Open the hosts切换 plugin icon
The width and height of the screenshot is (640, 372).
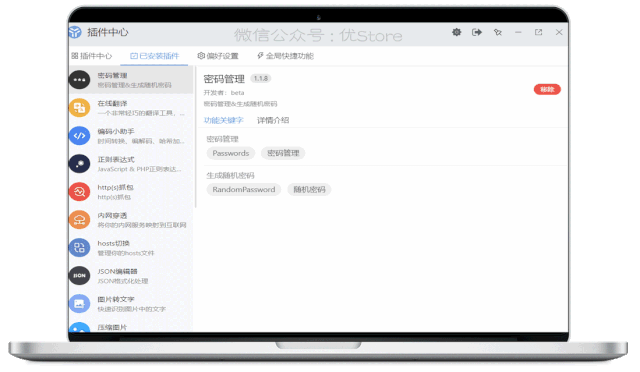pyautogui.click(x=80, y=247)
